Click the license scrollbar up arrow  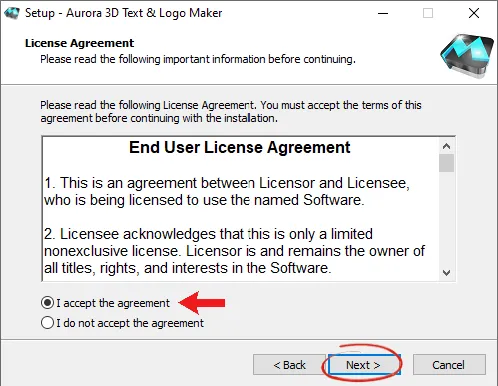pyautogui.click(x=446, y=146)
